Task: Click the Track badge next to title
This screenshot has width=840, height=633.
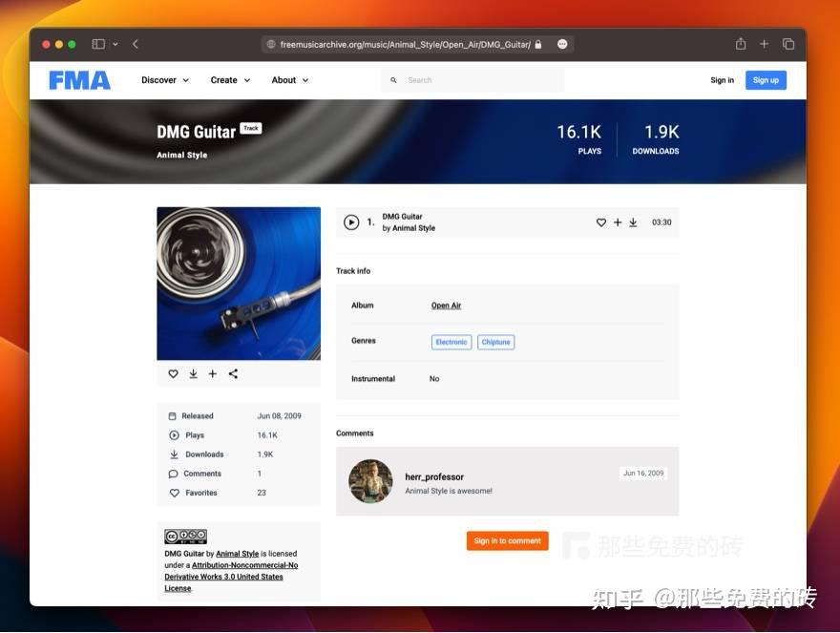Action: pyautogui.click(x=251, y=128)
